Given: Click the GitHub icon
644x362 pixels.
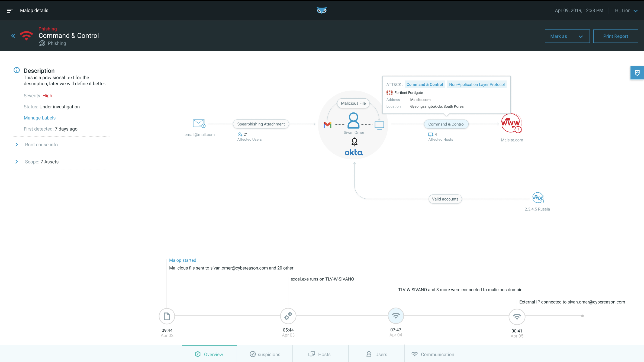Looking at the screenshot, I should pyautogui.click(x=355, y=141).
